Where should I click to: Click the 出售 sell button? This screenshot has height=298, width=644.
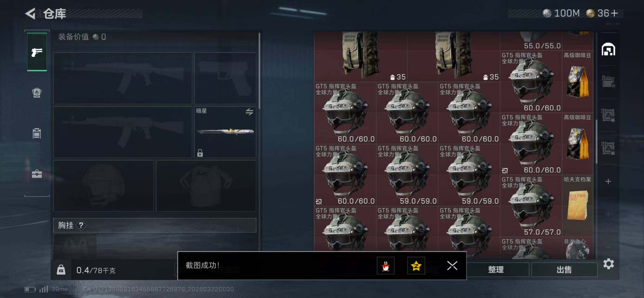[564, 270]
